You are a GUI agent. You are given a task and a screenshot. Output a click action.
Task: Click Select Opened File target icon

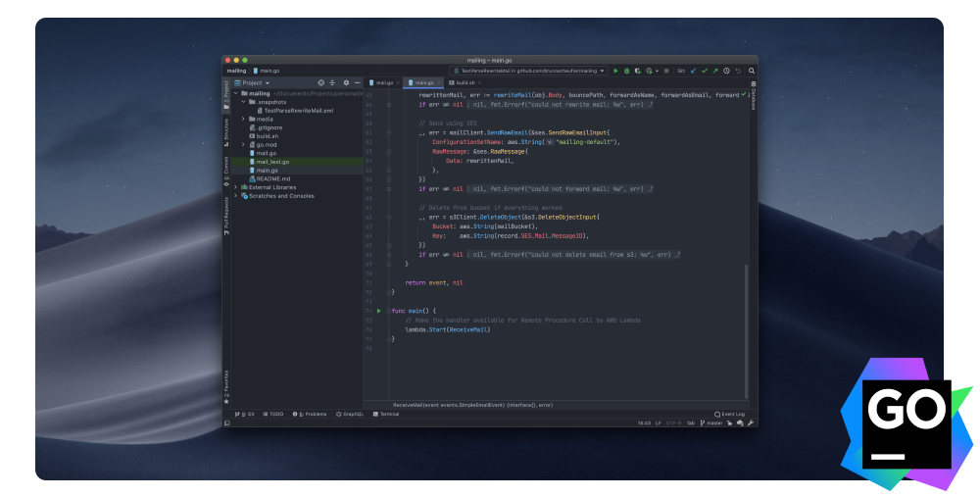pos(321,82)
